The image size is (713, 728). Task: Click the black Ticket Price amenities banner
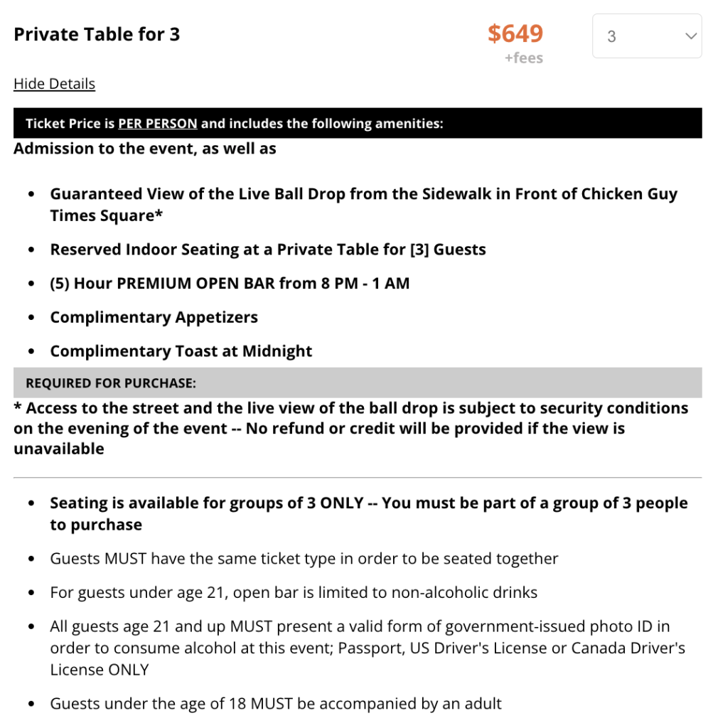click(358, 123)
